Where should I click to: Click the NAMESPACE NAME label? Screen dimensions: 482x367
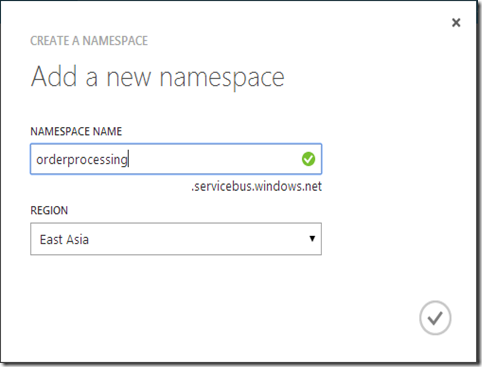[76, 131]
